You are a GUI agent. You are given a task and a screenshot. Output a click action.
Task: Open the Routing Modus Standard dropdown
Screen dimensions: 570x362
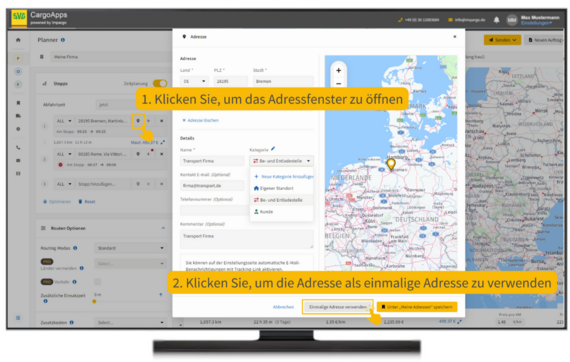130,248
